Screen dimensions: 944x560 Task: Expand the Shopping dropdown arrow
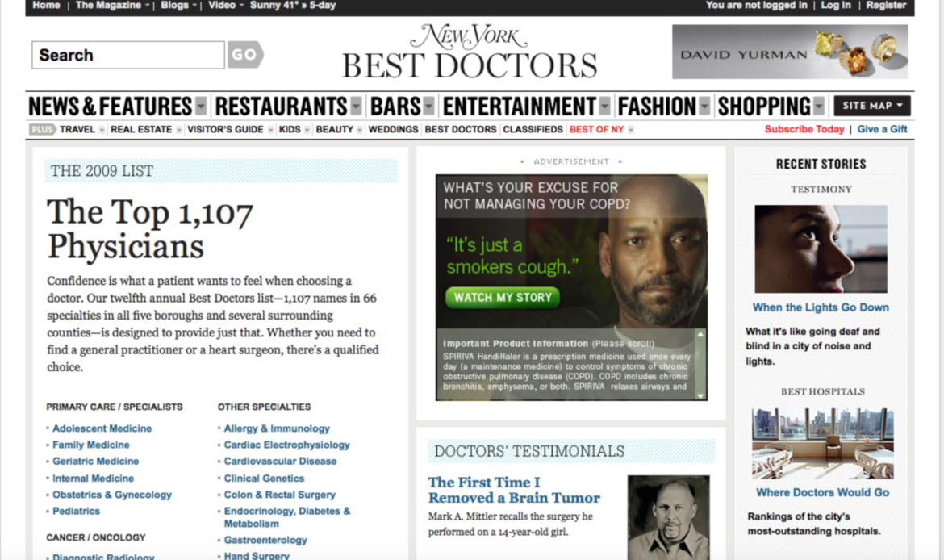819,107
